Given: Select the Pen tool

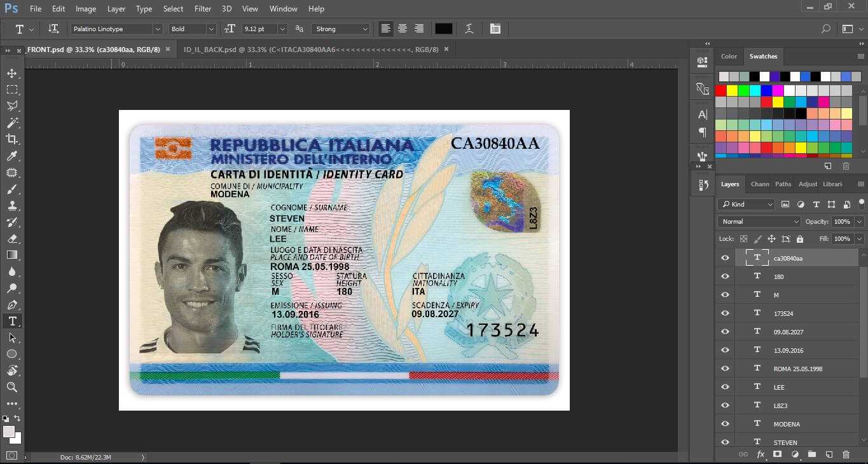Looking at the screenshot, I should (x=12, y=305).
